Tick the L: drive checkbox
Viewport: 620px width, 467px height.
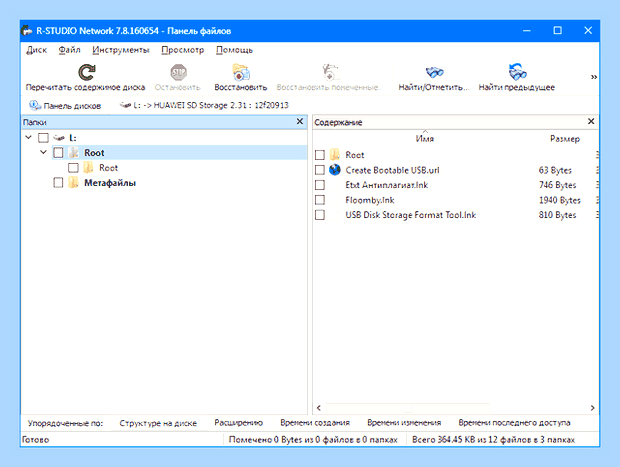tap(43, 138)
